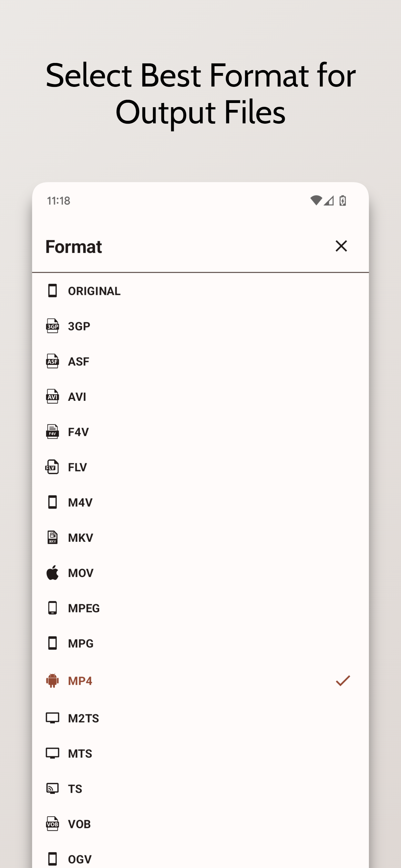
Task: Tap the Wi-Fi status bar icon
Action: click(316, 201)
